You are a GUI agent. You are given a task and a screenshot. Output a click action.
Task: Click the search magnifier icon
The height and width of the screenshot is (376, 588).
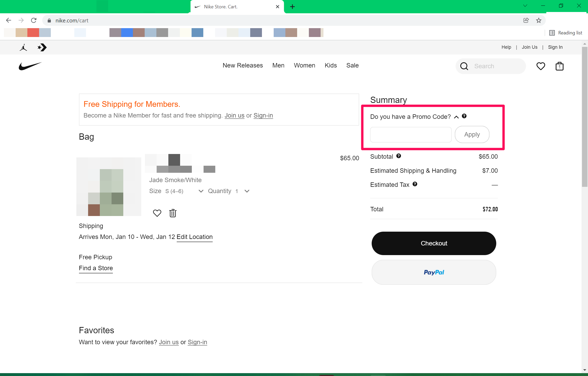coord(464,66)
